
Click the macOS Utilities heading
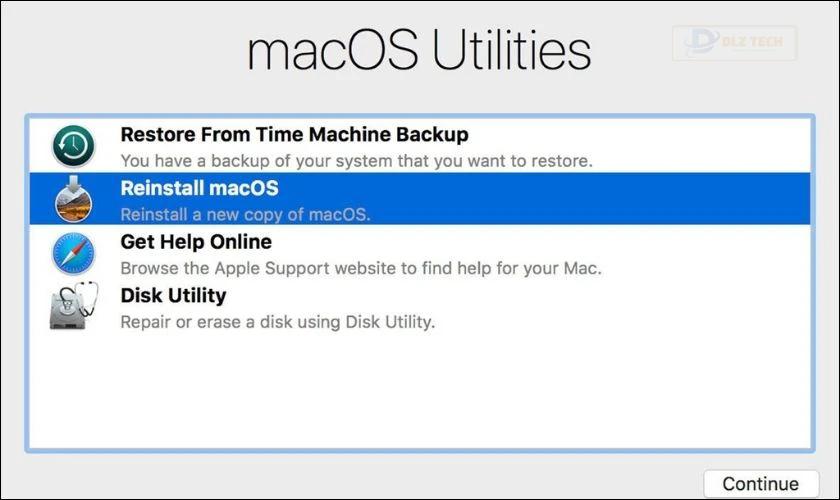tap(419, 50)
